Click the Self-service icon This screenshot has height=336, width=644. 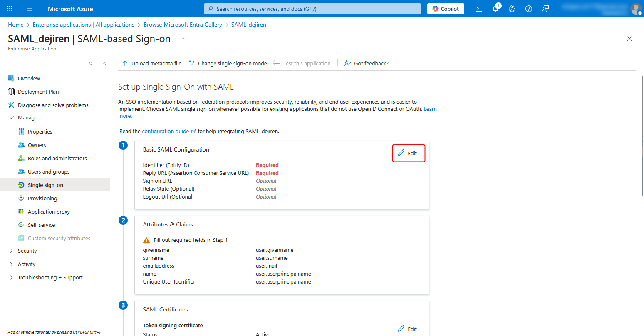click(x=21, y=225)
